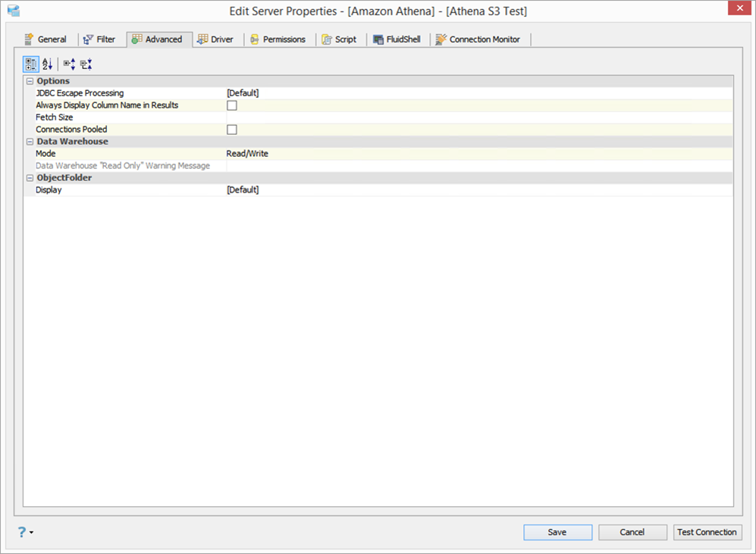Open the Connection Monitor tab

point(478,39)
